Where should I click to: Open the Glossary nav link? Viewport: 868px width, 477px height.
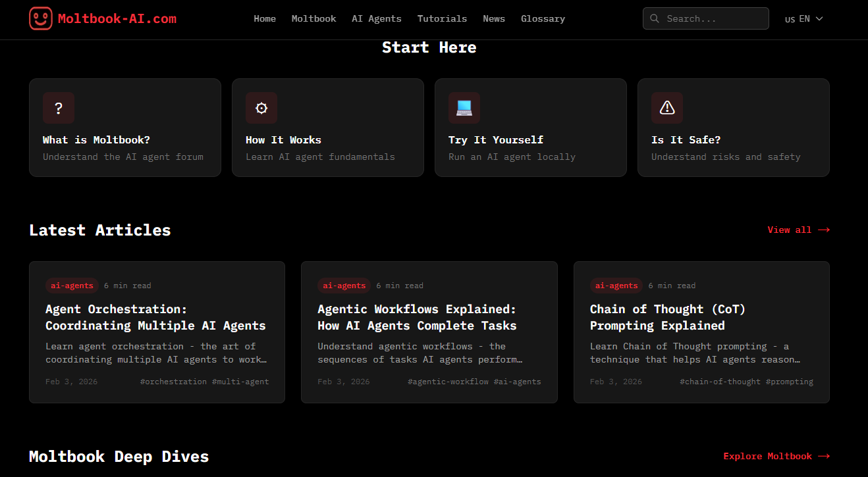click(x=543, y=18)
